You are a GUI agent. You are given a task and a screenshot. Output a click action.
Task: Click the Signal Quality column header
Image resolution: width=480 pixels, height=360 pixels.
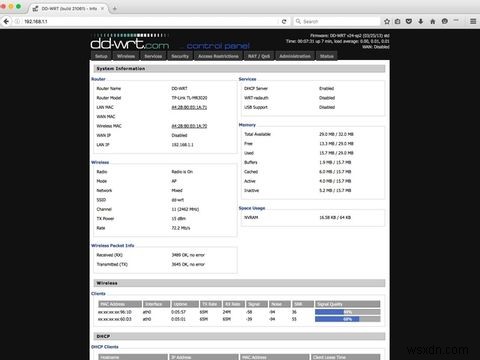[347, 304]
